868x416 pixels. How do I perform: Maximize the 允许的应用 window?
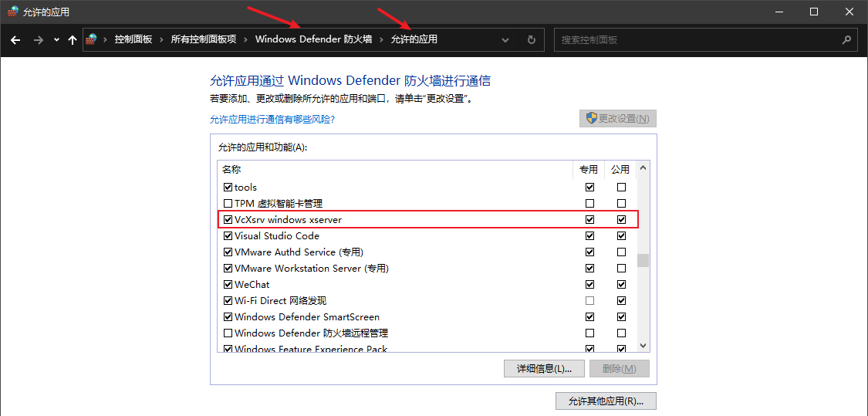814,11
